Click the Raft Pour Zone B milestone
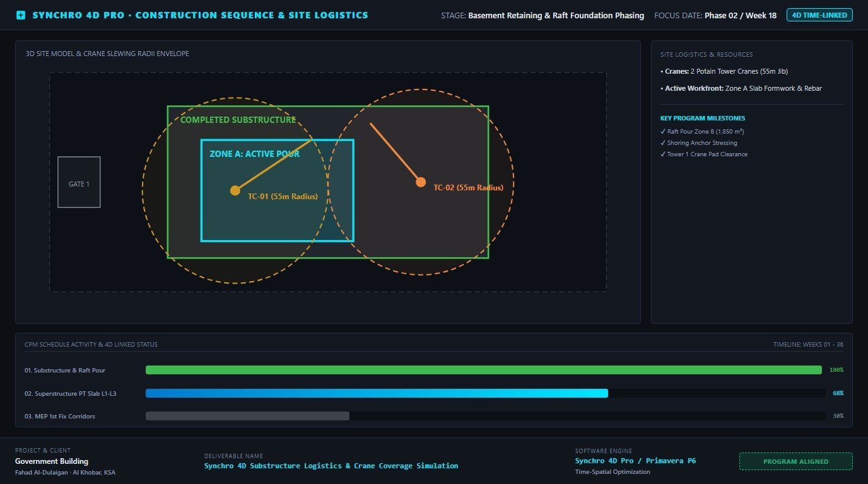 (x=701, y=132)
